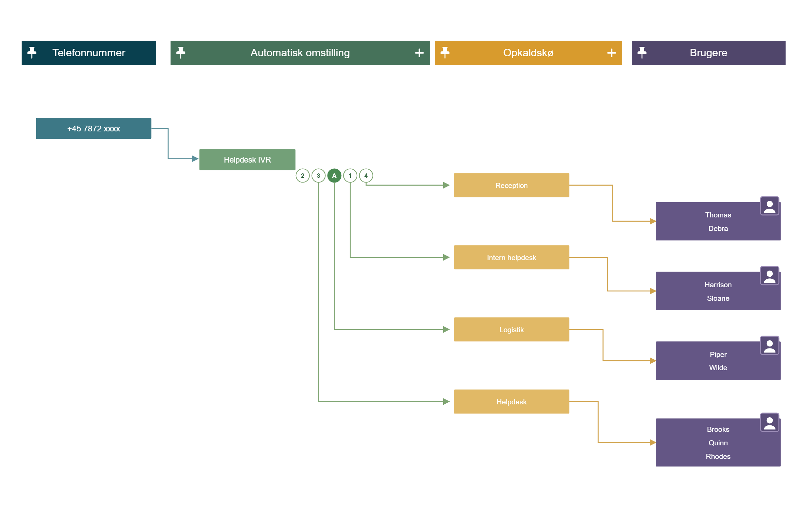Select IVR option circle 4
Screen dimensions: 812x508
coord(366,176)
